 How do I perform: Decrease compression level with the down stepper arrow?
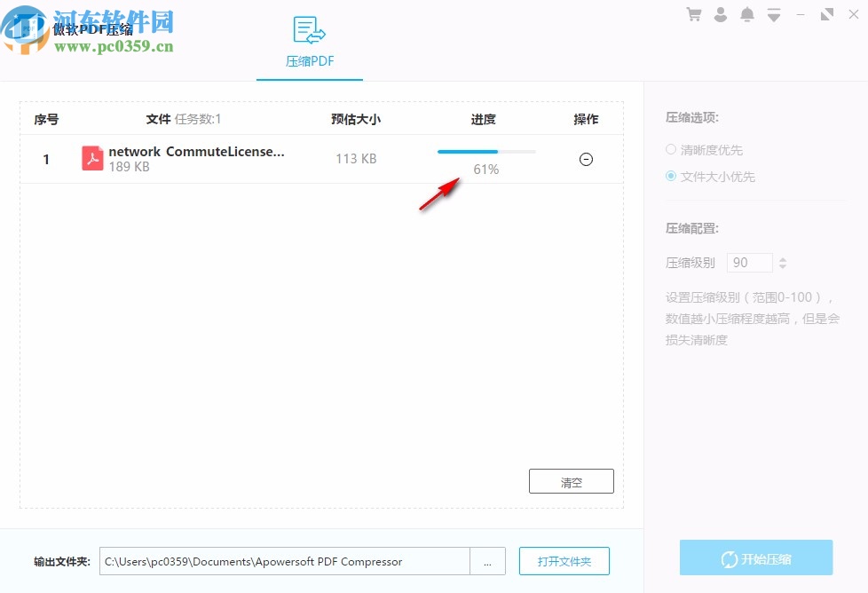click(783, 266)
